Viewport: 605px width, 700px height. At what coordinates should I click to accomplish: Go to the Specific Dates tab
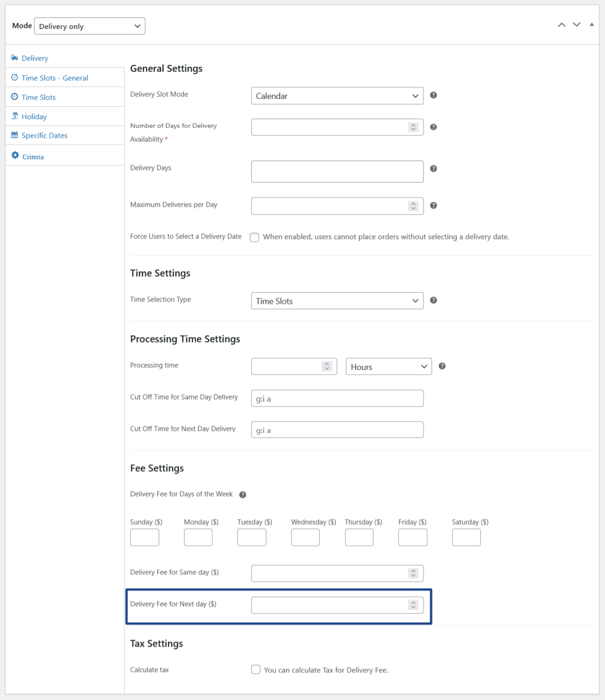pos(44,135)
